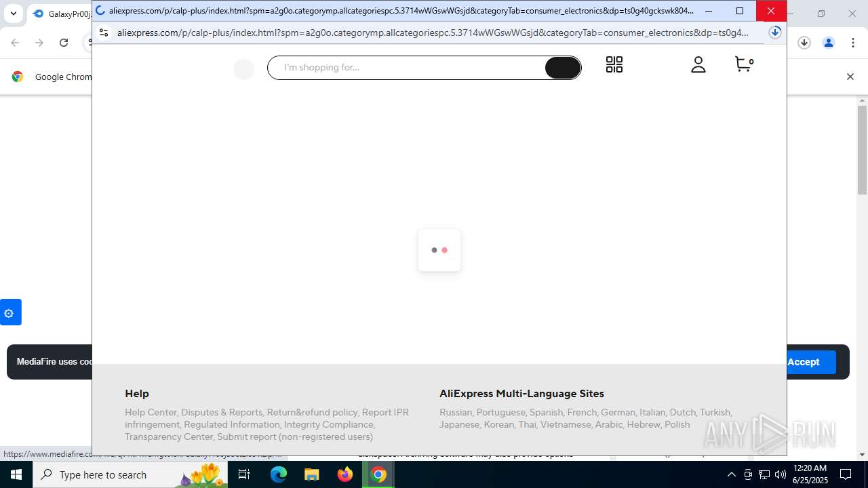The height and width of the screenshot is (488, 868).
Task: Open Task View from taskbar
Action: pos(244,474)
